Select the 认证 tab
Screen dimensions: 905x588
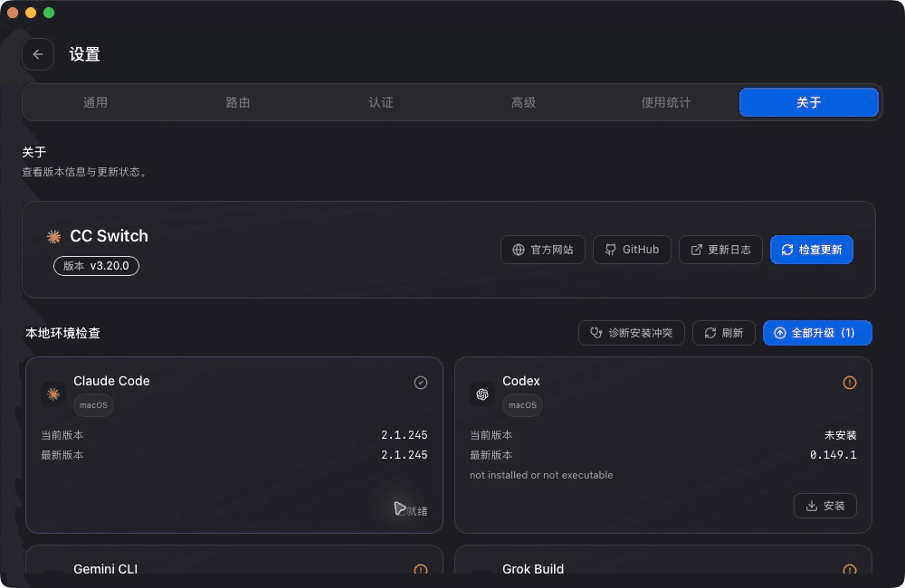coord(381,102)
